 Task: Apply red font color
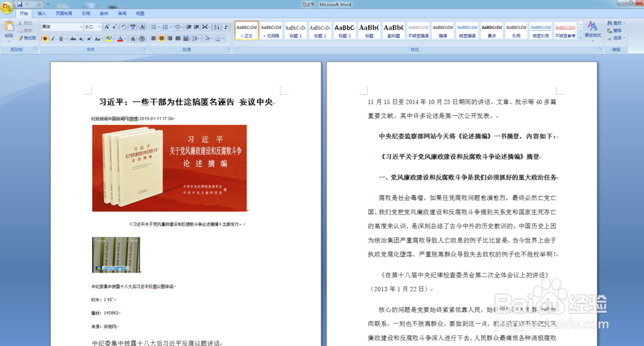[120, 39]
